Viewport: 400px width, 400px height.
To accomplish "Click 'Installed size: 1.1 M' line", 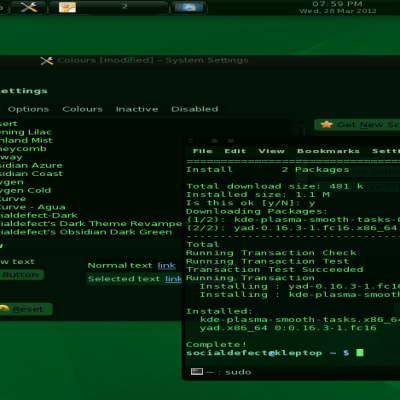I will (258, 194).
